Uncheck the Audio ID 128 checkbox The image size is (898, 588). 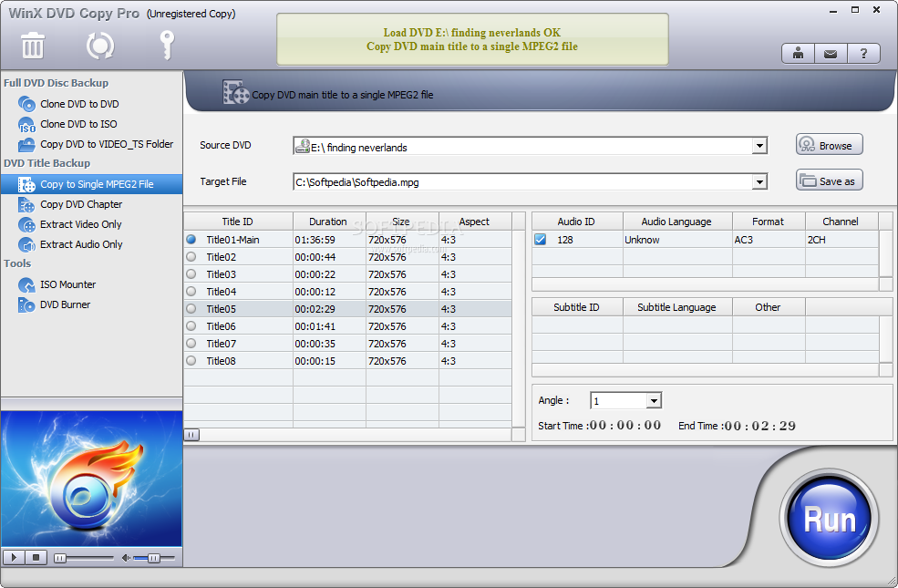pos(540,240)
